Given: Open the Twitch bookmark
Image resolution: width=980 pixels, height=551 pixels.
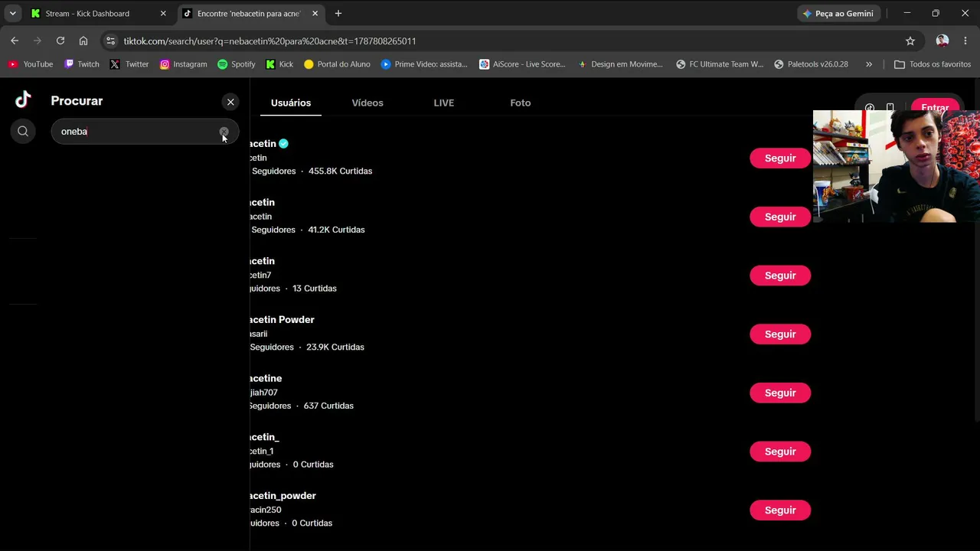Looking at the screenshot, I should [x=82, y=64].
